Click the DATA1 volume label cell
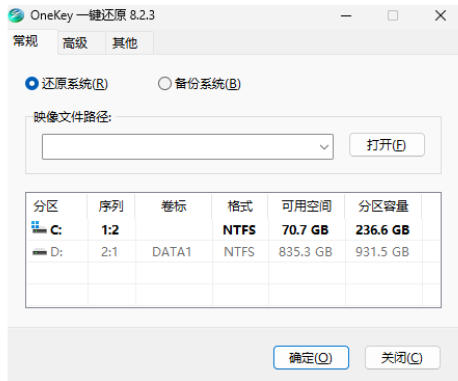This screenshot has width=458, height=381. tap(172, 252)
